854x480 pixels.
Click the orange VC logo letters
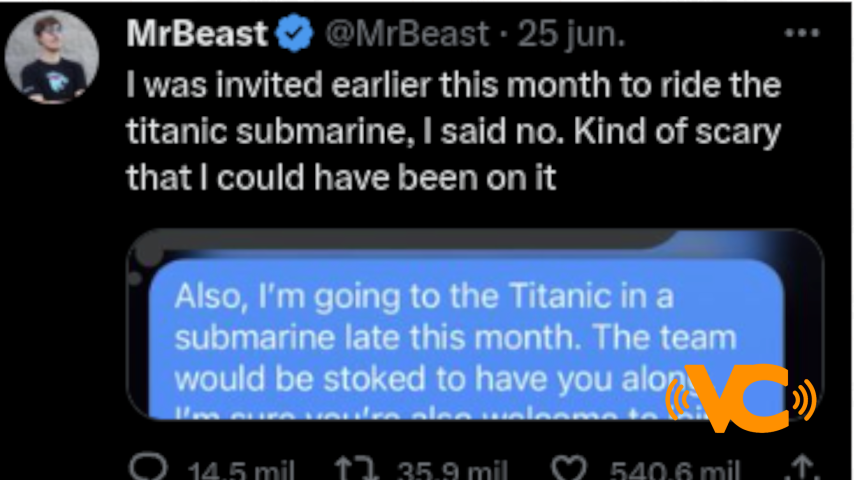742,398
